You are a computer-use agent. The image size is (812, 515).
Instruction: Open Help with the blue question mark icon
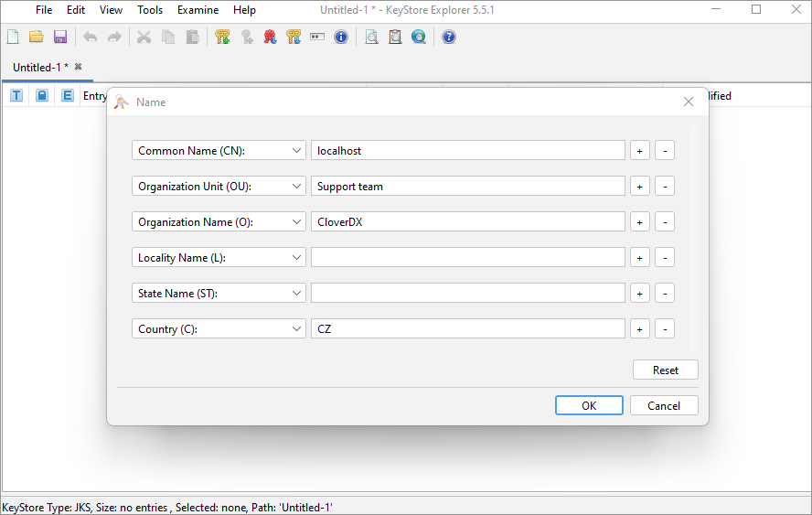coord(449,38)
